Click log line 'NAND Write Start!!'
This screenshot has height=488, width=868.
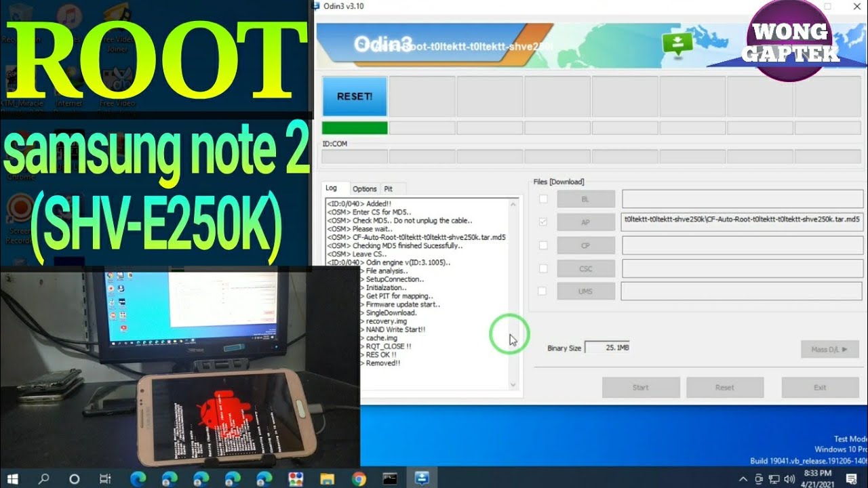[396, 329]
